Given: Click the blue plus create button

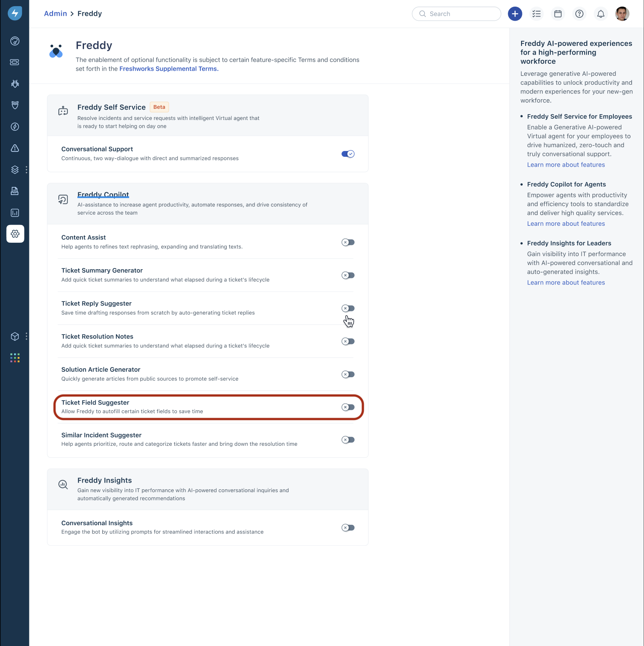Looking at the screenshot, I should pyautogui.click(x=515, y=14).
